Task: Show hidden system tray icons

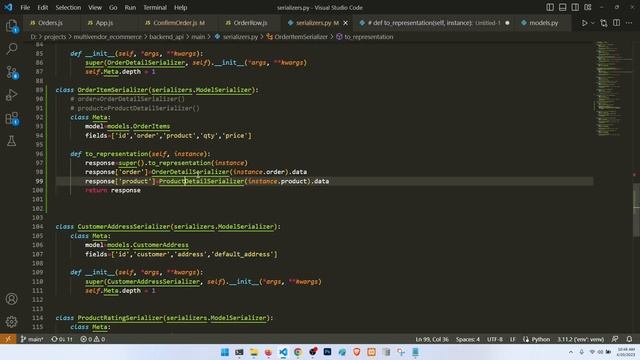Action: pos(571,352)
